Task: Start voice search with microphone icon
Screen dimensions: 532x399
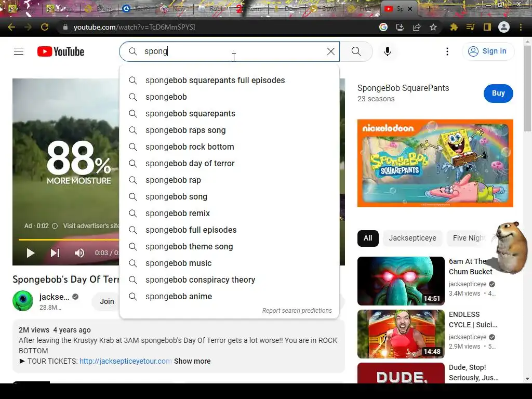Action: click(x=388, y=51)
